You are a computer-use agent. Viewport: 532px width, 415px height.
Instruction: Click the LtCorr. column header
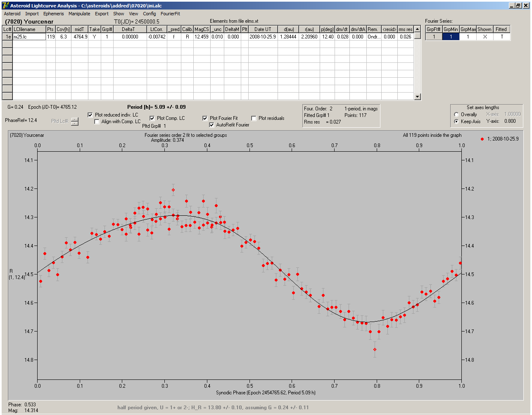(x=157, y=29)
